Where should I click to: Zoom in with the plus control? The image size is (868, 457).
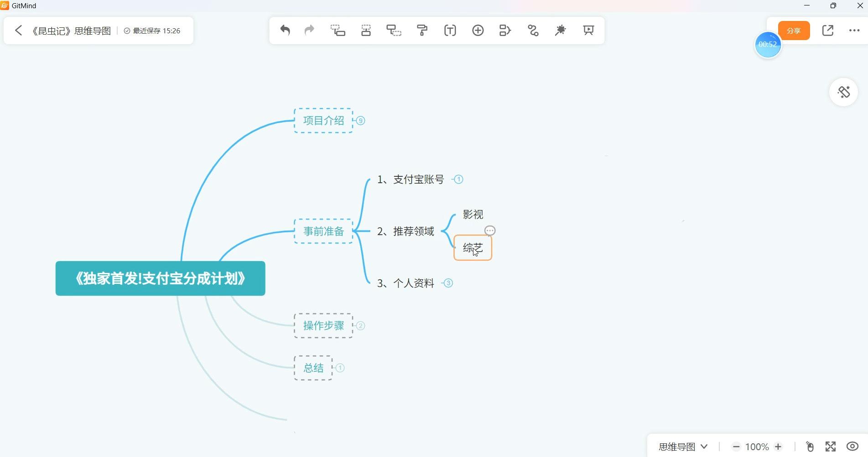[x=778, y=447]
